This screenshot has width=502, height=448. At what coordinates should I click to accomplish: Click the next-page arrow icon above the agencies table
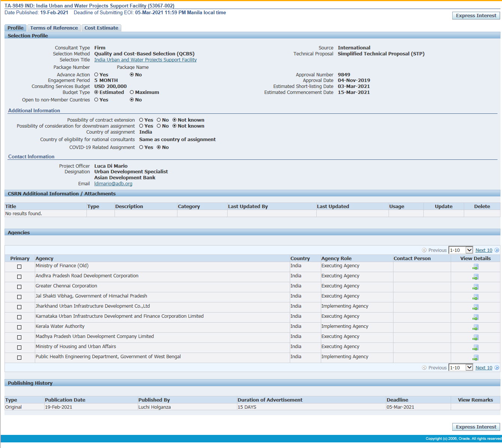coord(497,250)
